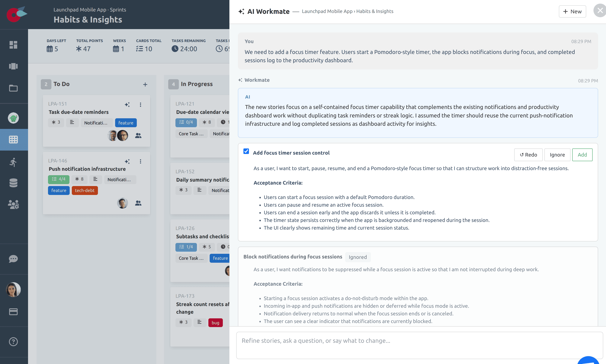Add a new card to the To Do column
Viewport: 606px width, 364px height.
pos(145,84)
